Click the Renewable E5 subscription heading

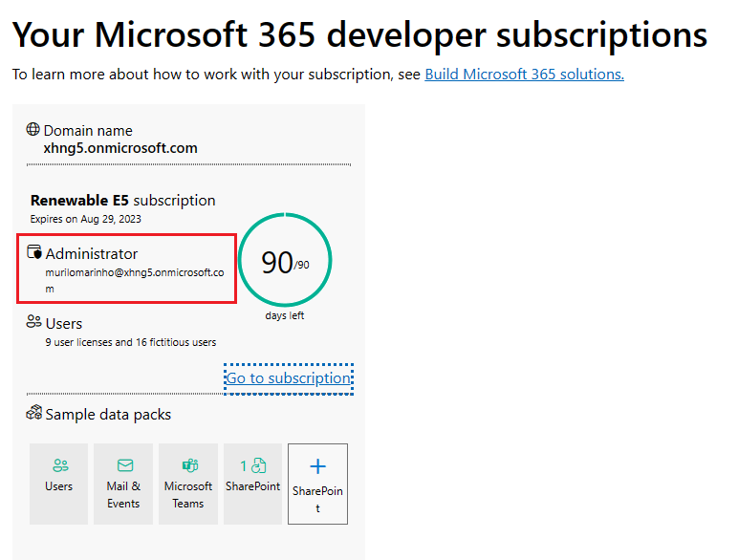[x=123, y=201]
